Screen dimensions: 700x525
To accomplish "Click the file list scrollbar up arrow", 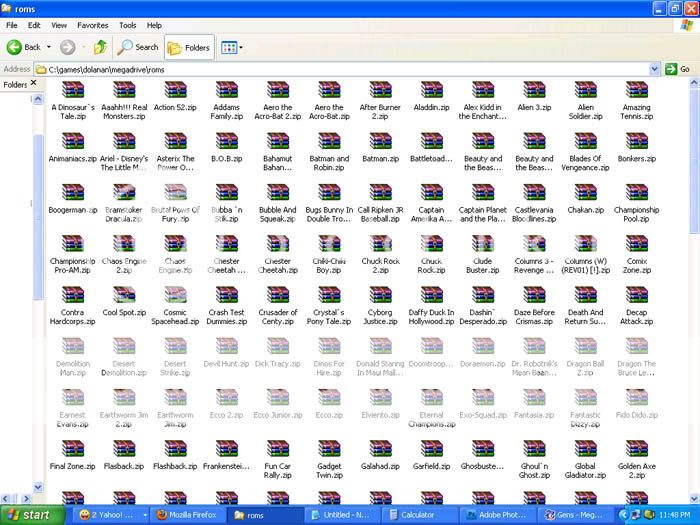I will click(694, 83).
